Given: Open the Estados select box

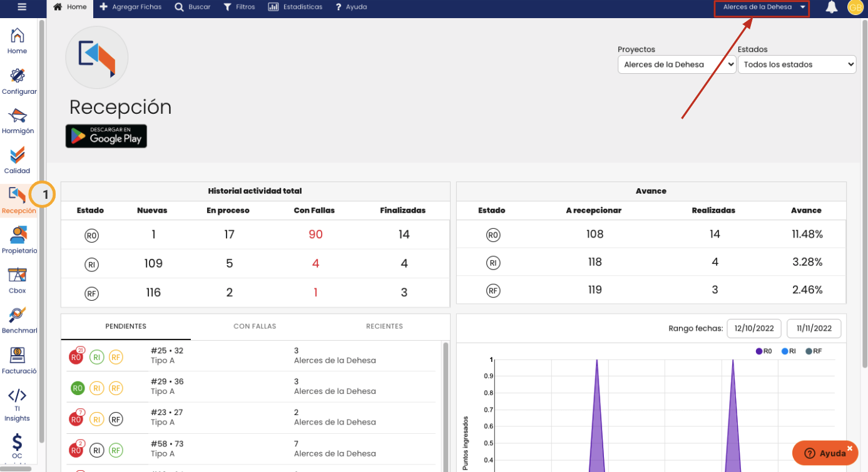Looking at the screenshot, I should click(x=797, y=64).
